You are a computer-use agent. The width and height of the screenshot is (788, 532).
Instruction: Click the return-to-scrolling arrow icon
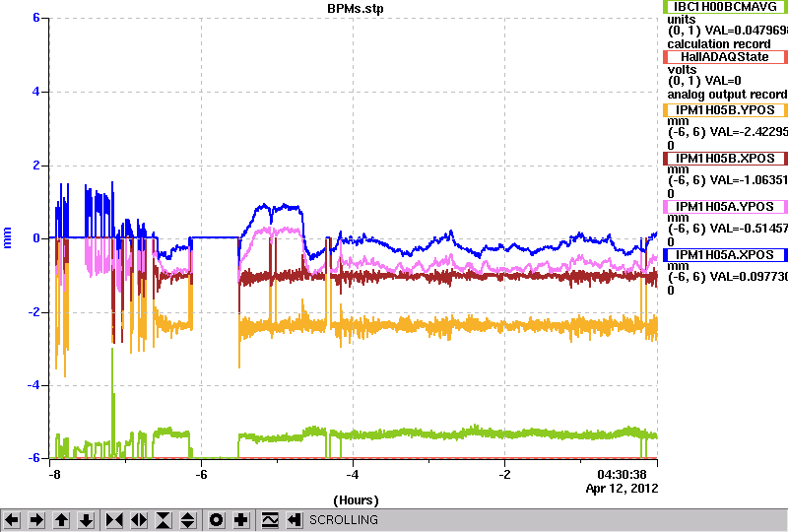[295, 519]
